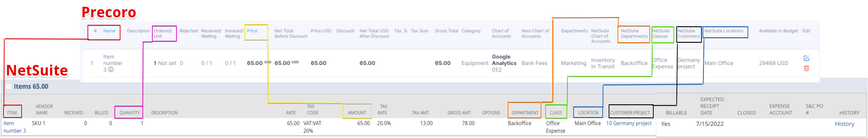Click the NetSuite Customers column header
868x138 pixels.
pos(688,34)
